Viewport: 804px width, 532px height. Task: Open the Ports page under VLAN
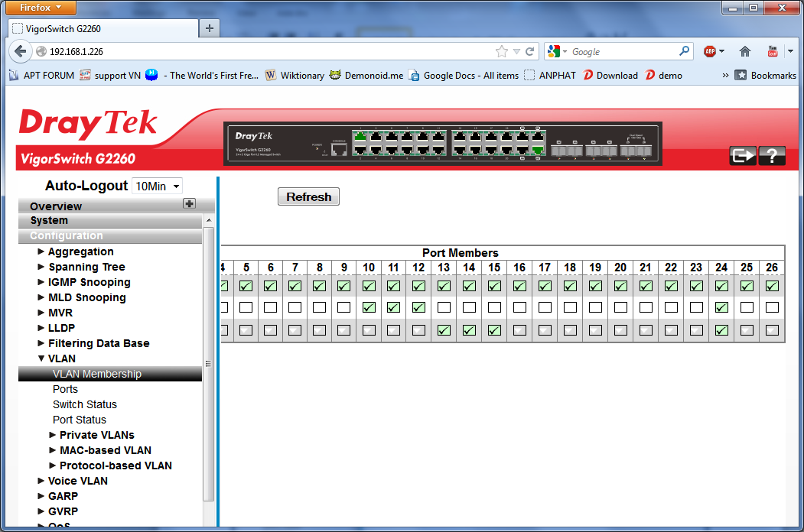point(65,390)
